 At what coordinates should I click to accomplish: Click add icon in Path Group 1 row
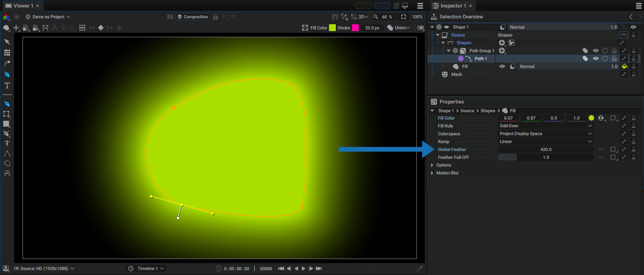click(502, 51)
